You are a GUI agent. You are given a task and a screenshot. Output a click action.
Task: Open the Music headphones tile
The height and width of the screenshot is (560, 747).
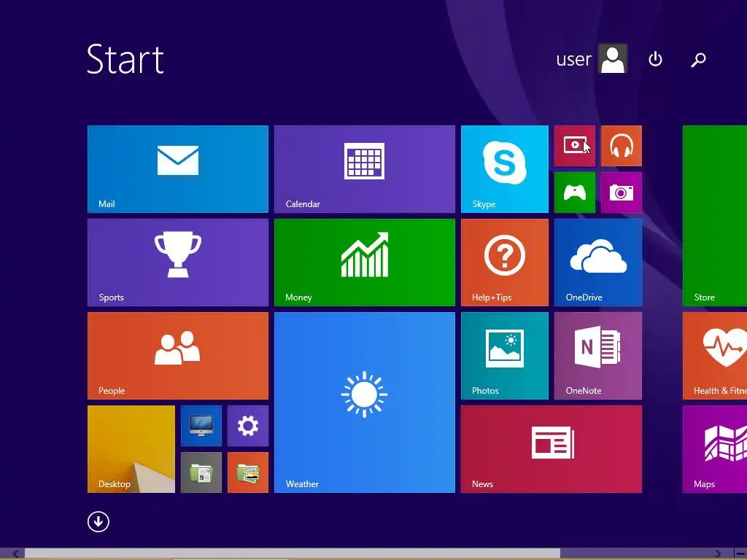[x=622, y=146]
